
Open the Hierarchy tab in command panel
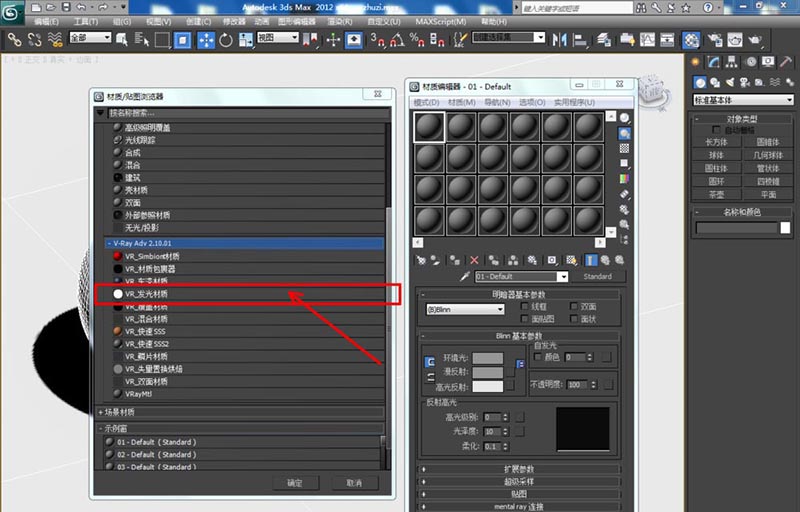(732, 62)
